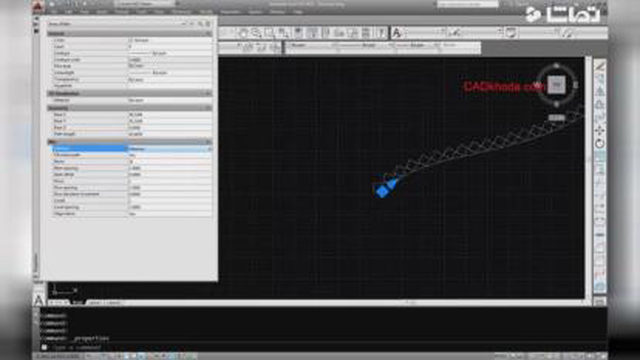Open the Parametric menu

(x=230, y=12)
